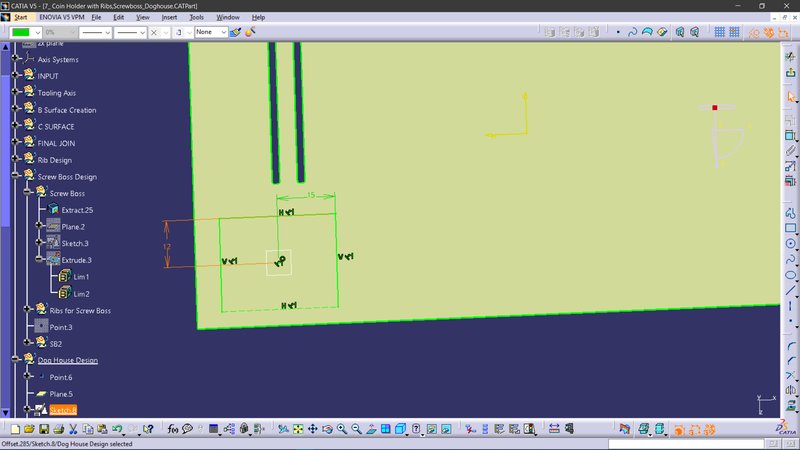The height and width of the screenshot is (450, 800).
Task: Open the Formula f(x) tool
Action: pyautogui.click(x=172, y=429)
